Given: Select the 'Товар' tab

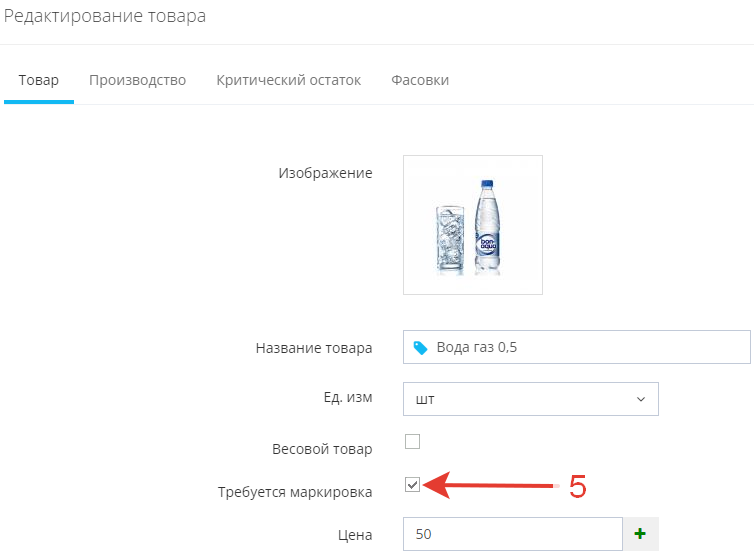Looking at the screenshot, I should pos(39,80).
